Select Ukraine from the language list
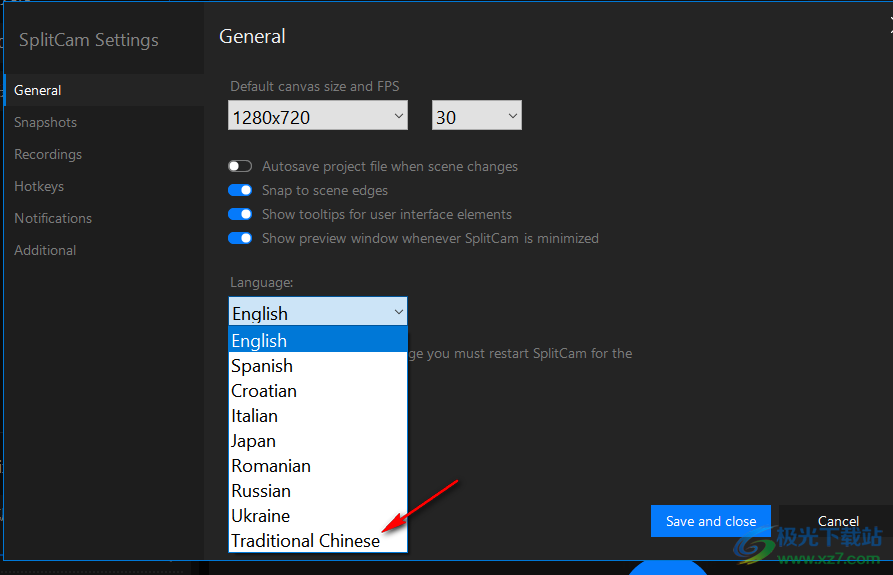The image size is (893, 575). (318, 515)
